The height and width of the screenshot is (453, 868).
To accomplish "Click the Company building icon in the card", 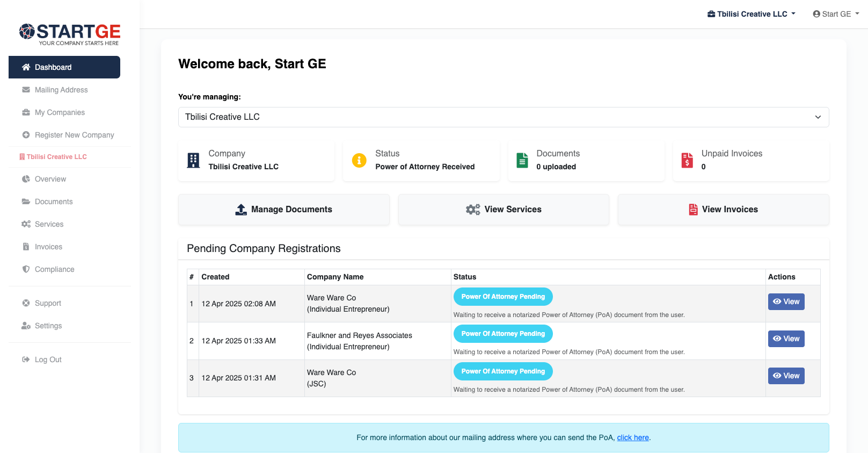I will (x=193, y=160).
